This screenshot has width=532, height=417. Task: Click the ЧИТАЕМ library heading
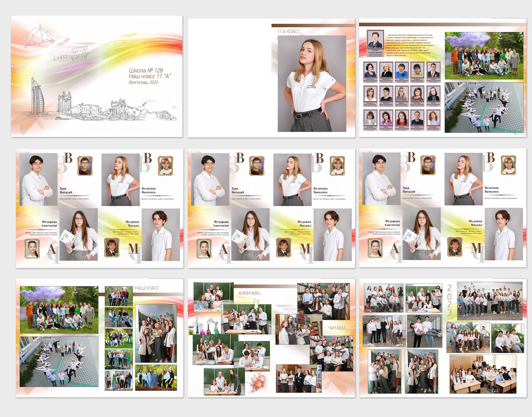(x=338, y=328)
